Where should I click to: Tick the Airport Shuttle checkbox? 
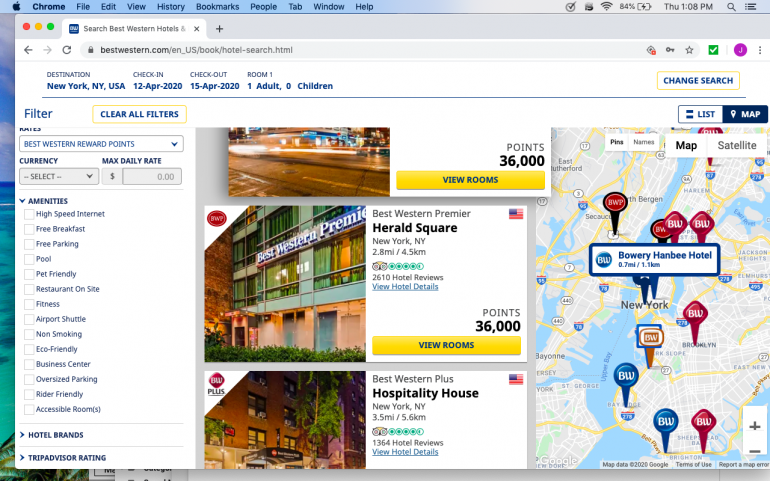[x=29, y=319]
